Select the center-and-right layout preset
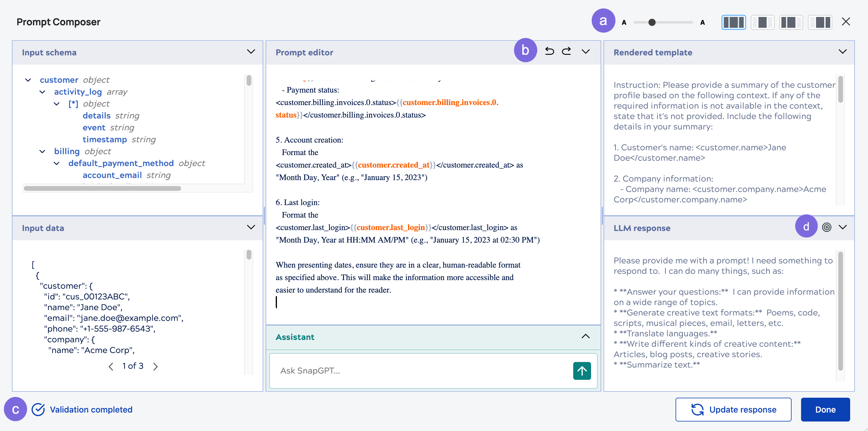 (x=820, y=22)
